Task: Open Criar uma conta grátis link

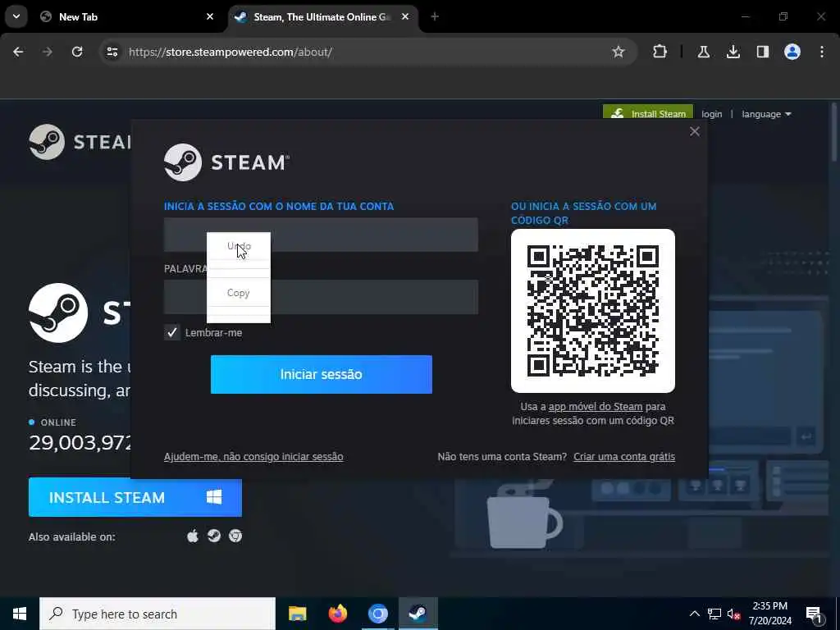Action: pos(624,456)
